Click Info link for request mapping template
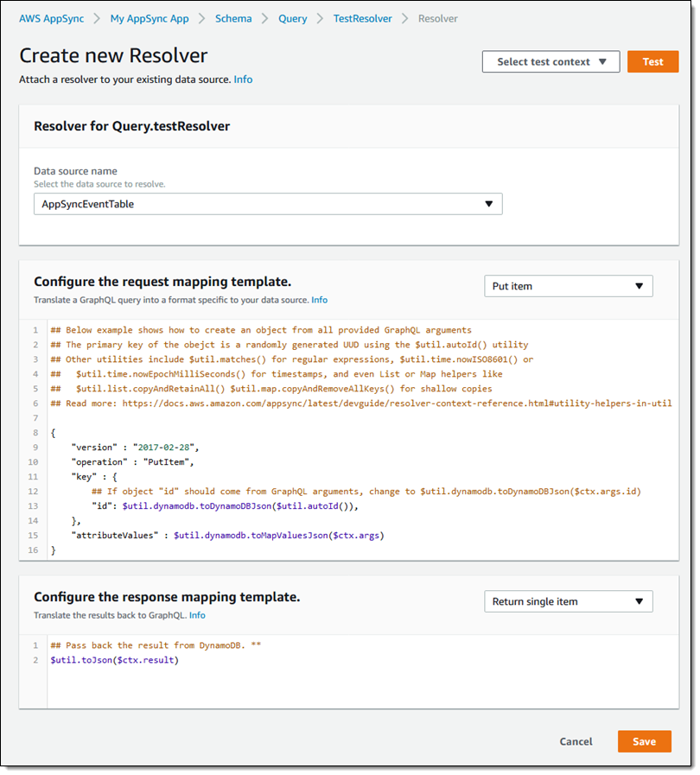Viewport: 700px width, 775px height. [320, 300]
